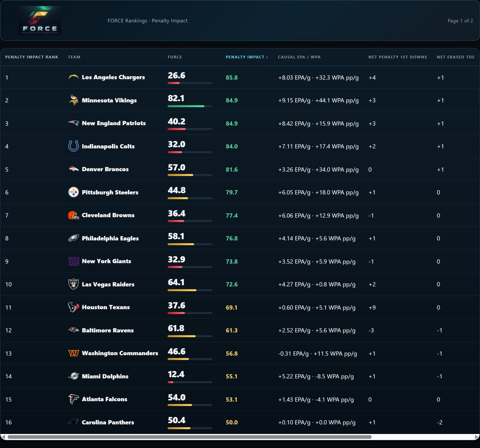The height and width of the screenshot is (448, 480).
Task: Click the +5.22 EPA/g · -8.5 WPA cell
Action: click(316, 376)
